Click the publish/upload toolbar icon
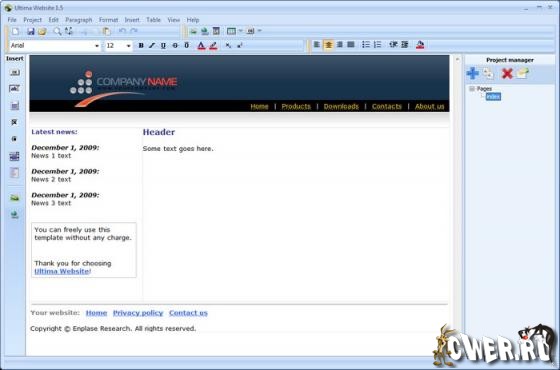 pos(205,31)
